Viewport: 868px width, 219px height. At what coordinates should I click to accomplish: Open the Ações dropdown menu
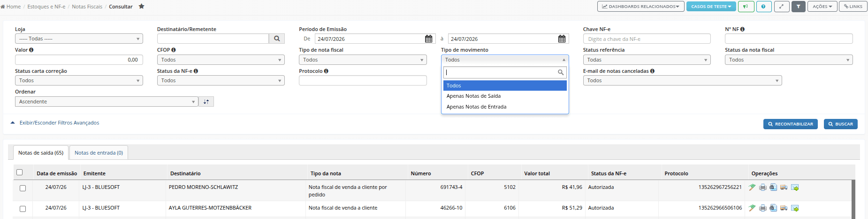point(822,7)
